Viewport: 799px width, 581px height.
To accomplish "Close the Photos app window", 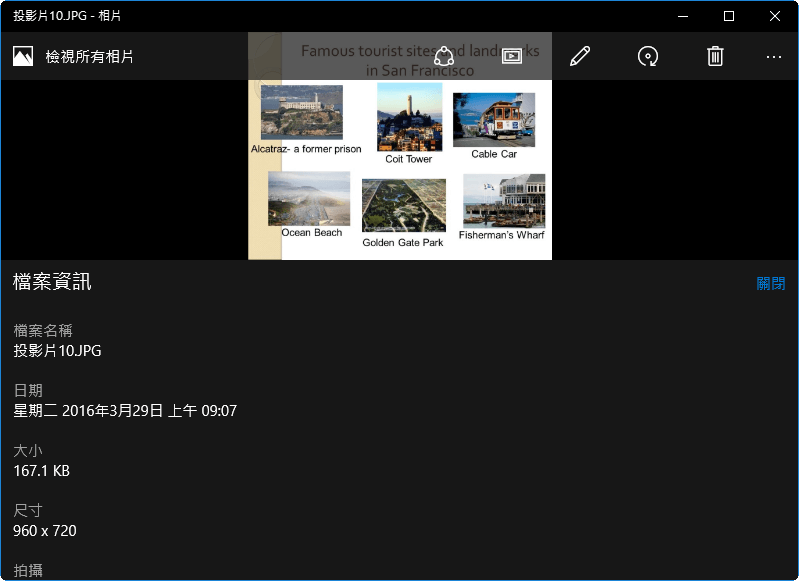I will [775, 16].
